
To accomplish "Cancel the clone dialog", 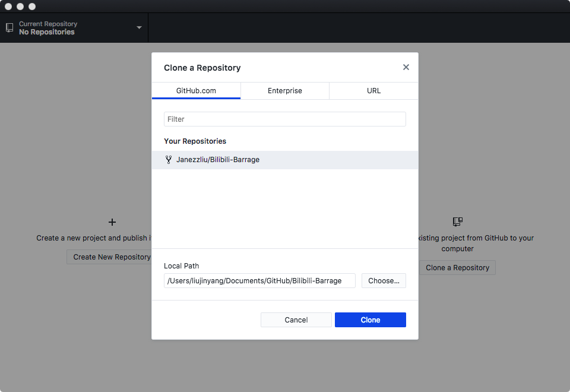I will pos(296,320).
